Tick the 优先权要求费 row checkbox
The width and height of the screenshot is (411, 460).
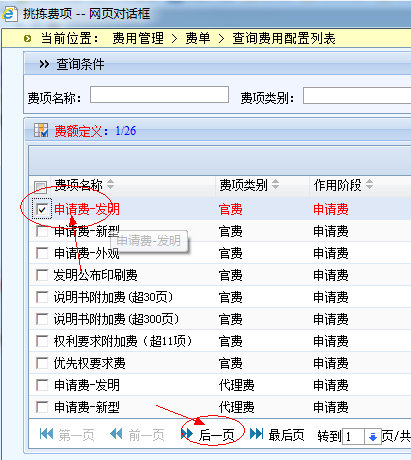42,363
